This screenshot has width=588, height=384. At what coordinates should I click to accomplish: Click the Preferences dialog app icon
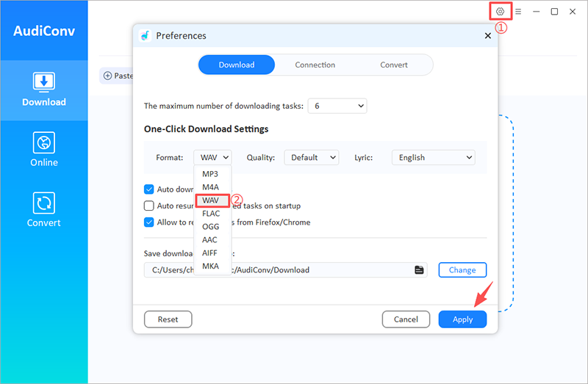point(145,35)
